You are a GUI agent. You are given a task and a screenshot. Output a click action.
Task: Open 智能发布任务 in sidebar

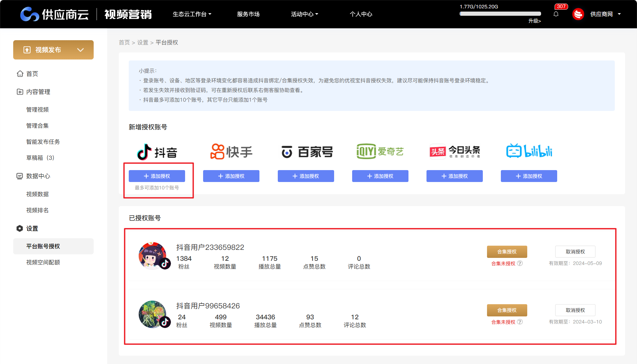(x=43, y=142)
